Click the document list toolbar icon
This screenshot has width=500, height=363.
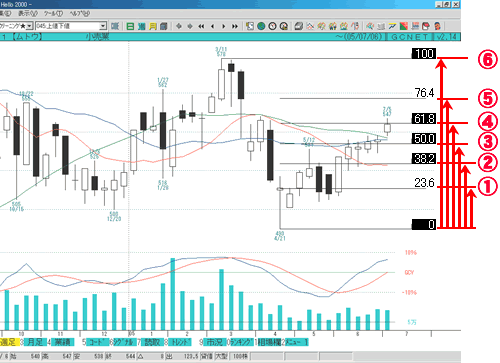click(250, 26)
